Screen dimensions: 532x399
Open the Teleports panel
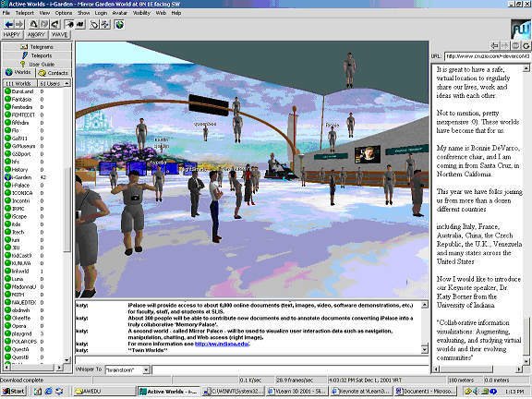coord(37,55)
